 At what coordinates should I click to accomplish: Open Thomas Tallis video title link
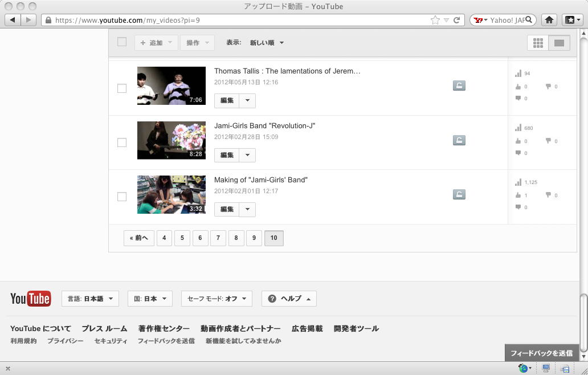pyautogui.click(x=287, y=71)
